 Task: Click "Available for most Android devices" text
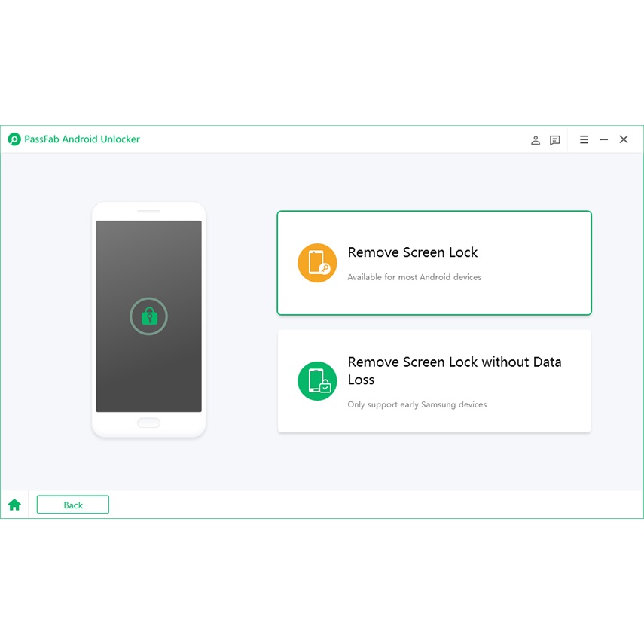pyautogui.click(x=414, y=277)
